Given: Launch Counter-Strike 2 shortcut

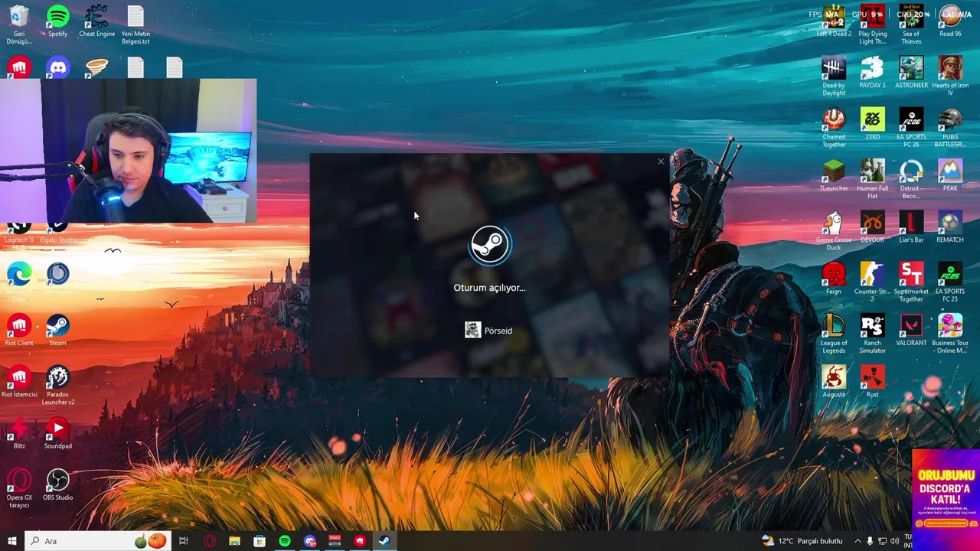Looking at the screenshot, I should tap(872, 282).
